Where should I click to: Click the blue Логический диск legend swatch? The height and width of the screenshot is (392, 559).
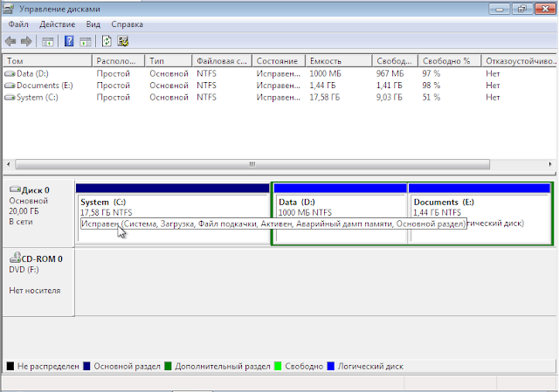coord(331,366)
